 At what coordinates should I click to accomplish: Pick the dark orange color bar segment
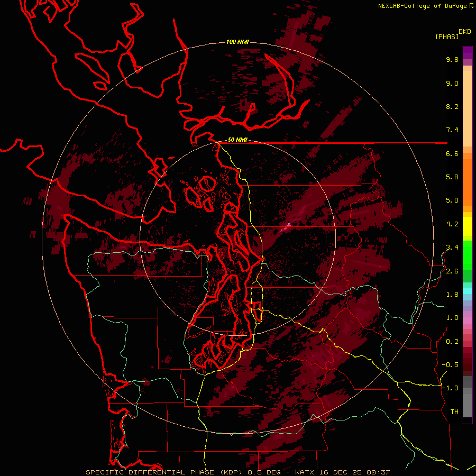467,183
